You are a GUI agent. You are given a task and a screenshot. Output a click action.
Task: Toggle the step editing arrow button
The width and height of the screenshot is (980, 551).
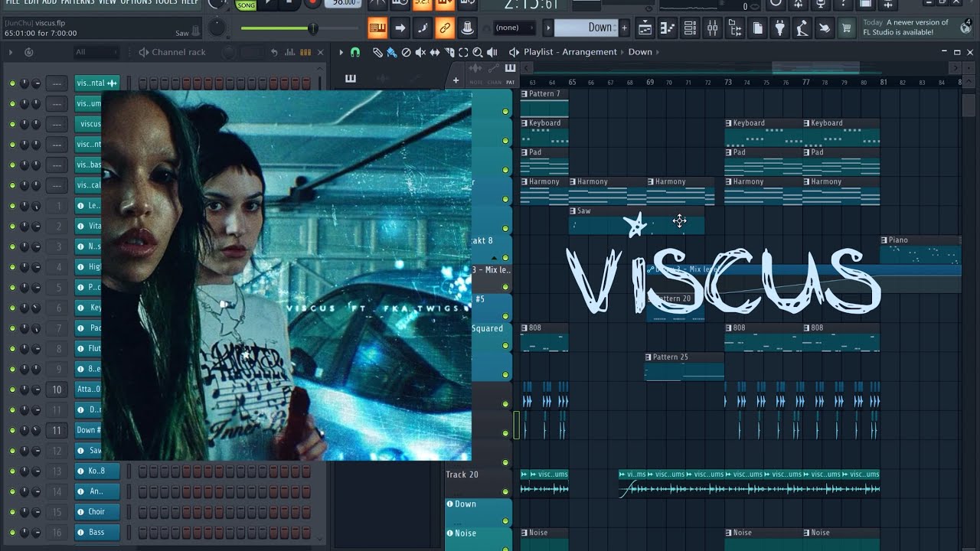pos(400,28)
